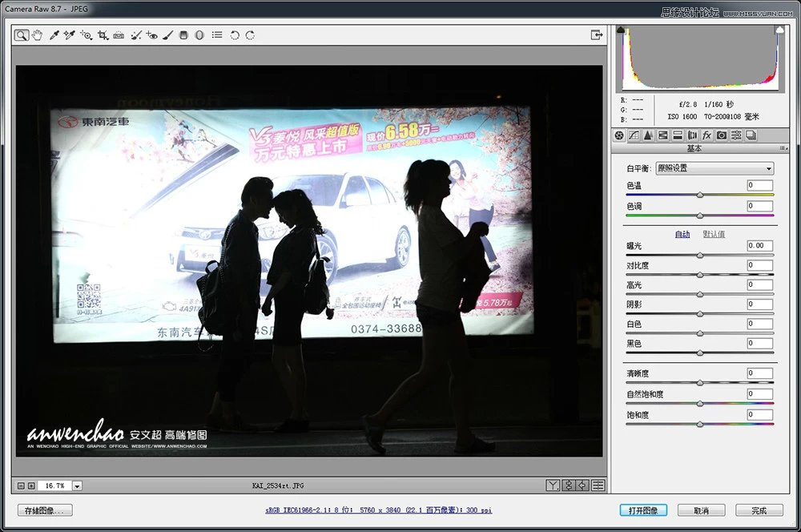Click the 阴影 (Shadows) slider handle

(700, 314)
